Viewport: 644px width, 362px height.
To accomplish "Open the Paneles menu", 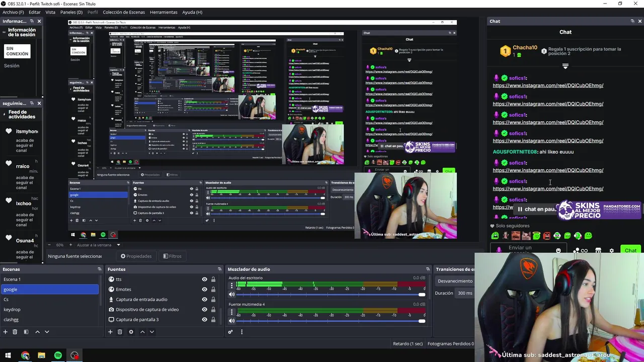I will pyautogui.click(x=71, y=12).
